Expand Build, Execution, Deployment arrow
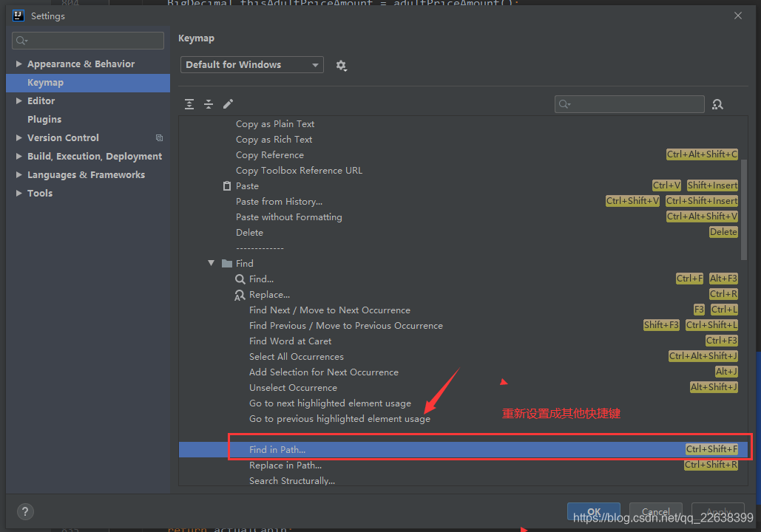761x532 pixels. [x=18, y=156]
